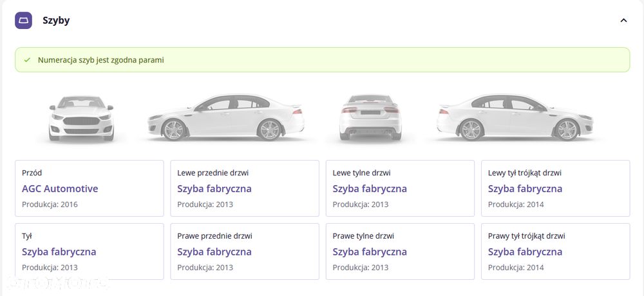This screenshot has height=296, width=644.
Task: Click the 'Lewy tył trójkąt drzwi' label
Action: pos(524,173)
